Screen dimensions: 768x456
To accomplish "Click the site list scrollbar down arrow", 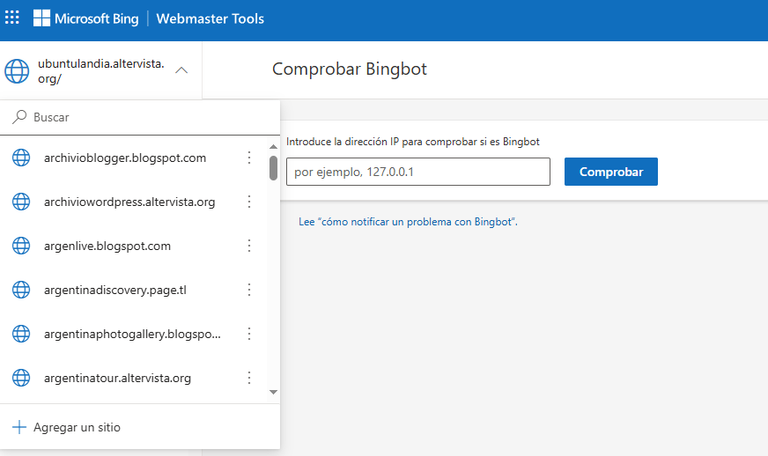I will click(273, 392).
